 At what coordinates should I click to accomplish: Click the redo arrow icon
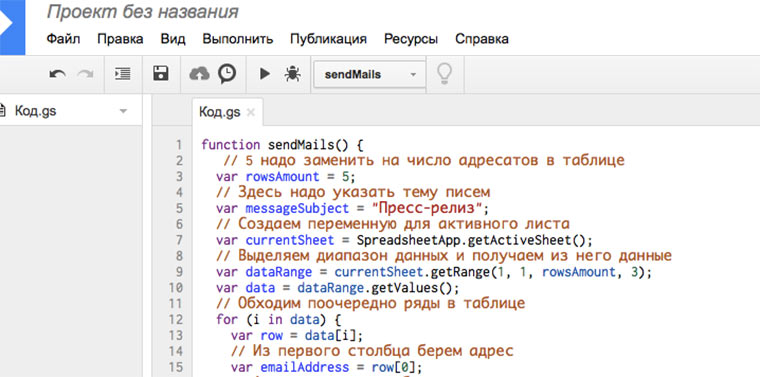(x=85, y=74)
